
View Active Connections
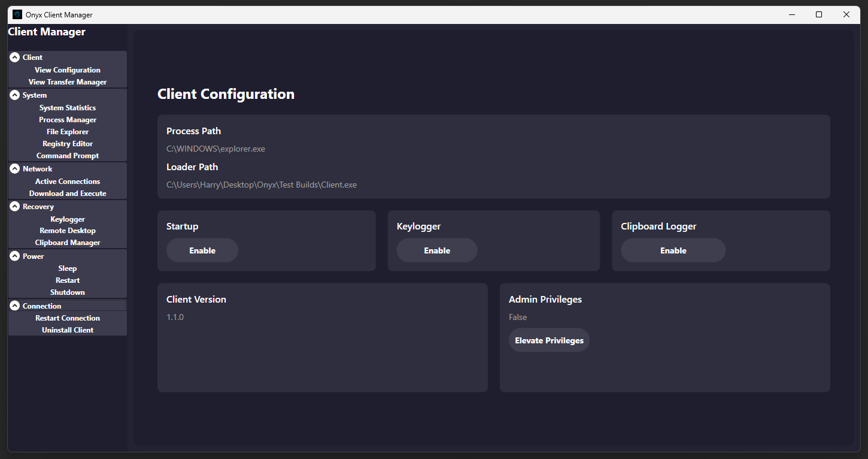click(67, 181)
